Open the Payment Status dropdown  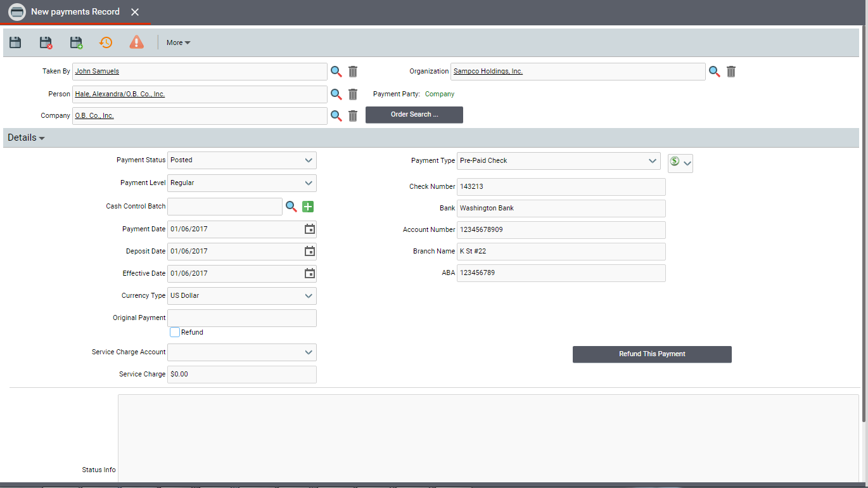(x=309, y=160)
